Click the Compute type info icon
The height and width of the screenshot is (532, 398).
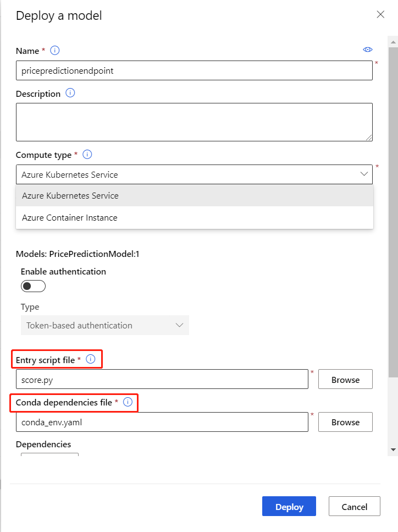tap(87, 155)
